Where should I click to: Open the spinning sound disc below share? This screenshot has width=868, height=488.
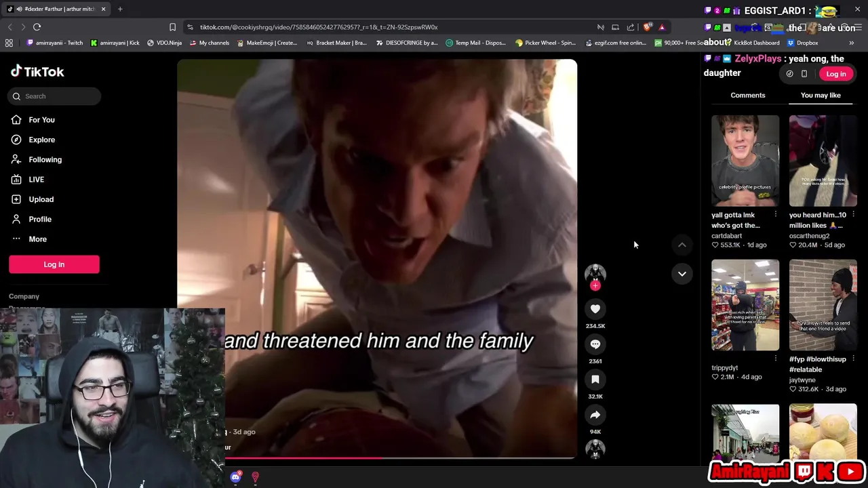[595, 448]
